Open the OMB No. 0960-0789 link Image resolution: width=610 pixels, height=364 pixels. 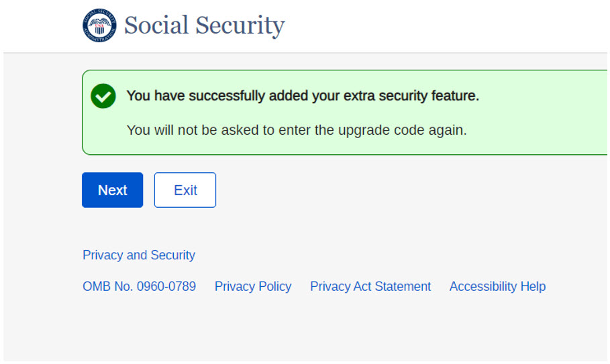pos(139,287)
